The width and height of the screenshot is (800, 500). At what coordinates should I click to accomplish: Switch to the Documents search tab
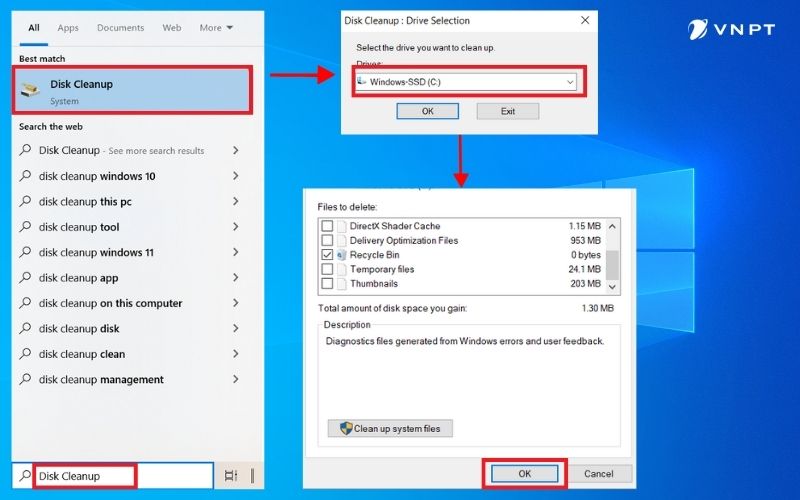[x=120, y=28]
